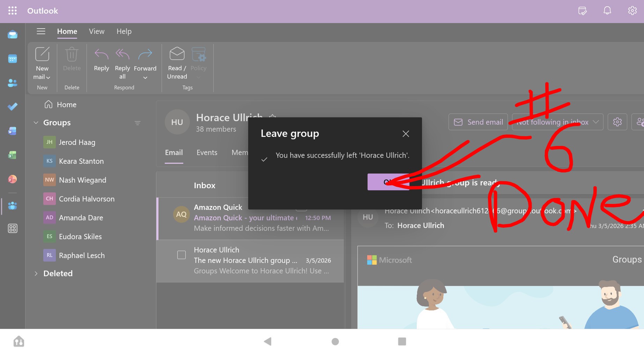Open group settings gear icon
The height and width of the screenshot is (354, 644).
(617, 122)
